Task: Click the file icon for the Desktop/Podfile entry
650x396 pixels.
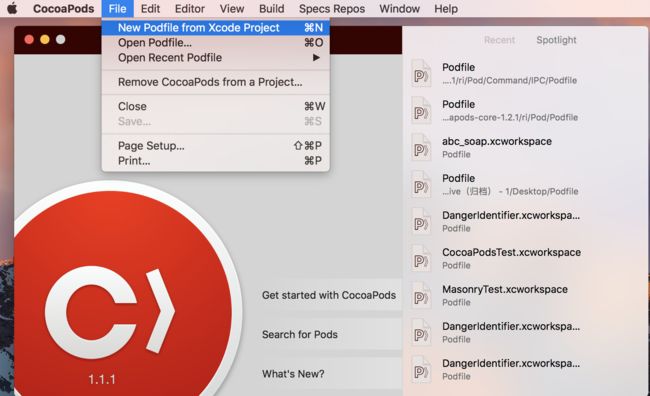Action: coord(421,184)
